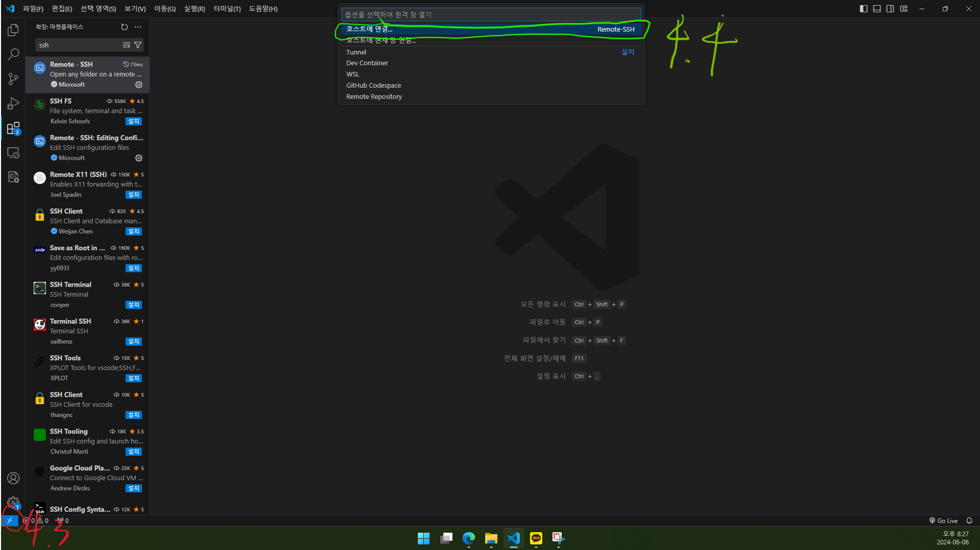Install the Remote X11 (SSH) extension
This screenshot has width=980, height=550.
(134, 195)
